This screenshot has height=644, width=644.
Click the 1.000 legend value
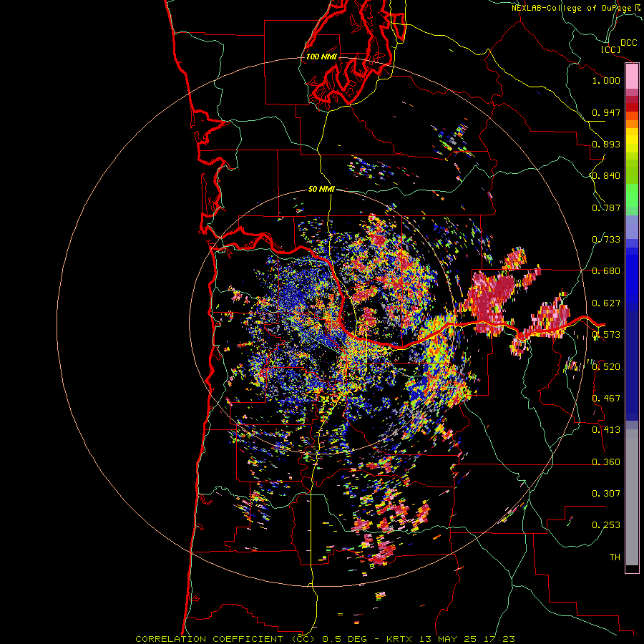coord(606,80)
